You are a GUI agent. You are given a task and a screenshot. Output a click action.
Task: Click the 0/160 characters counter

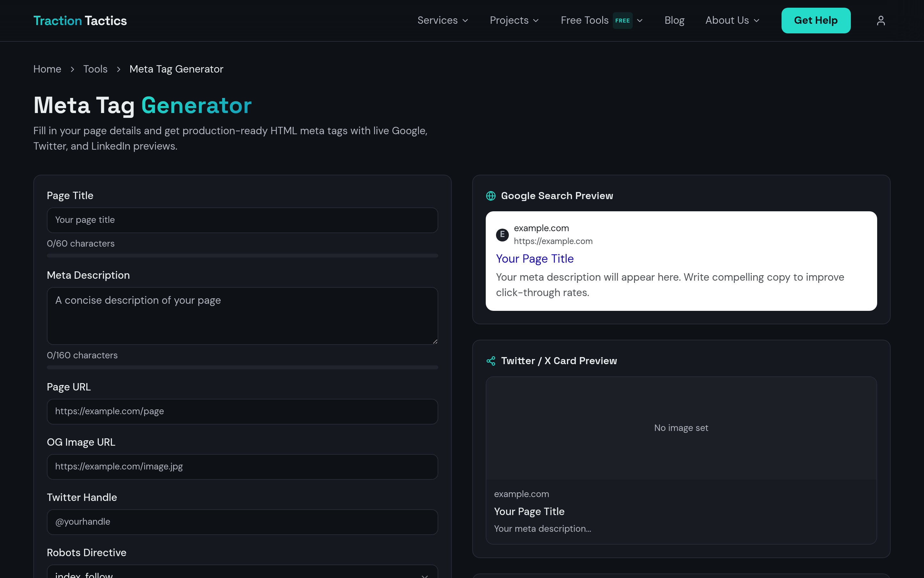82,355
